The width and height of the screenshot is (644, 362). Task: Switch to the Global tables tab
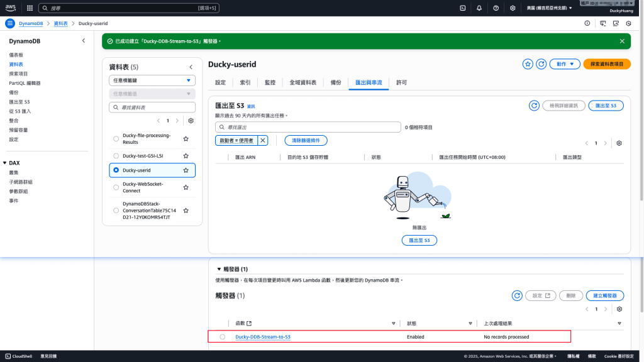(303, 82)
